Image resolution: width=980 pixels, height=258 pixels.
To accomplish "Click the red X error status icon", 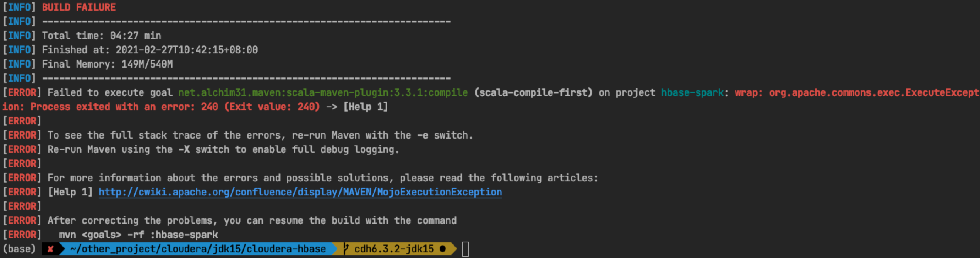I will [50, 249].
